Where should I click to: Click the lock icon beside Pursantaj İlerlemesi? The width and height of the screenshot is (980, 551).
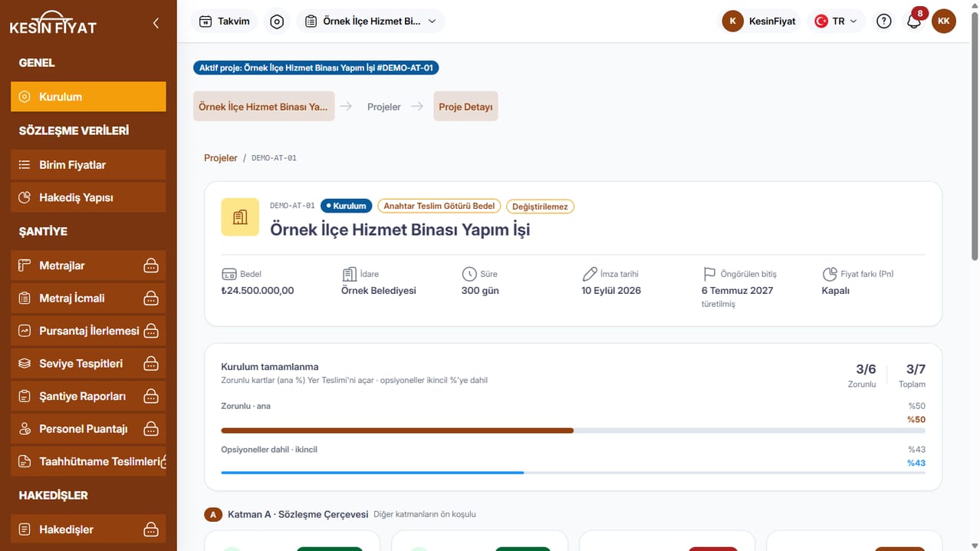pyautogui.click(x=151, y=331)
